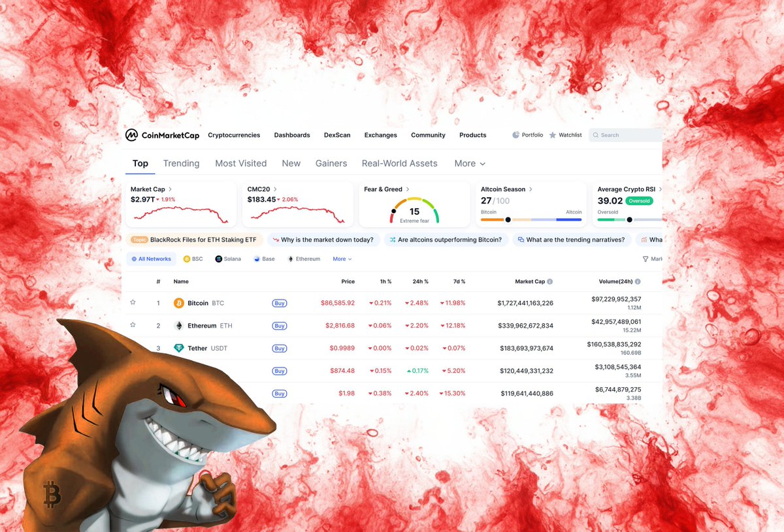Click the Buy button for Tether

click(x=280, y=349)
